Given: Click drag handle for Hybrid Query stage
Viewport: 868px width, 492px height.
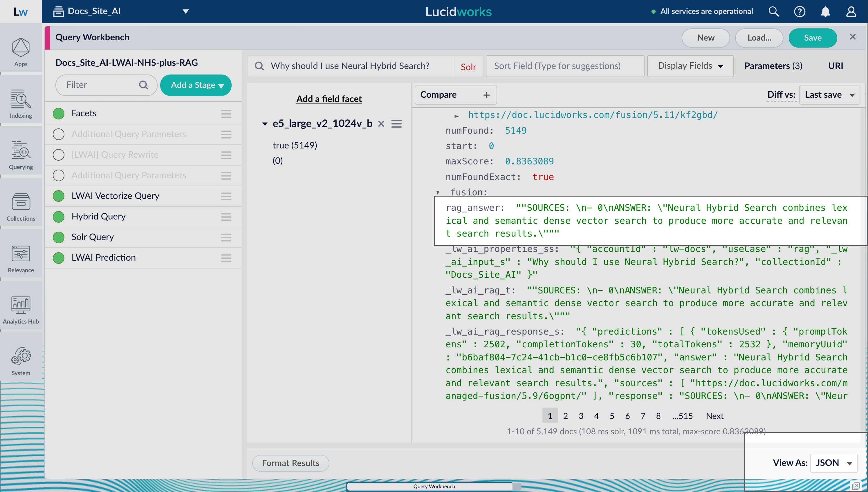Looking at the screenshot, I should click(x=226, y=217).
